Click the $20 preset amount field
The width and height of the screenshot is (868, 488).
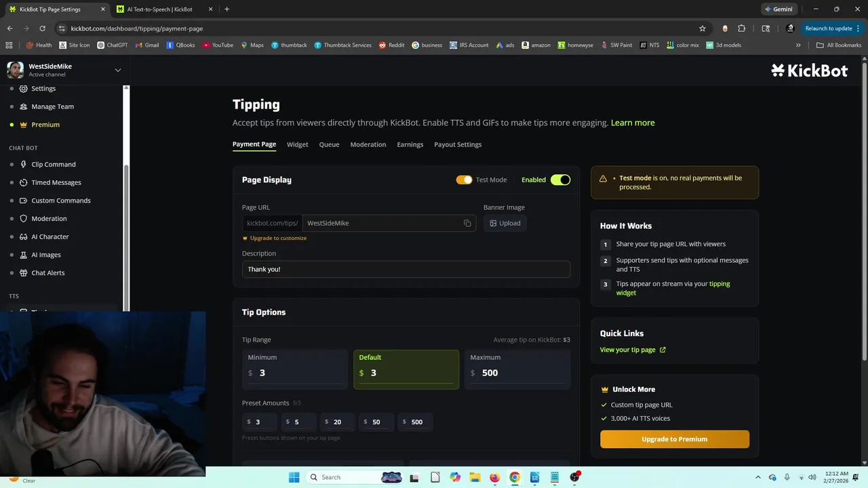coord(337,422)
